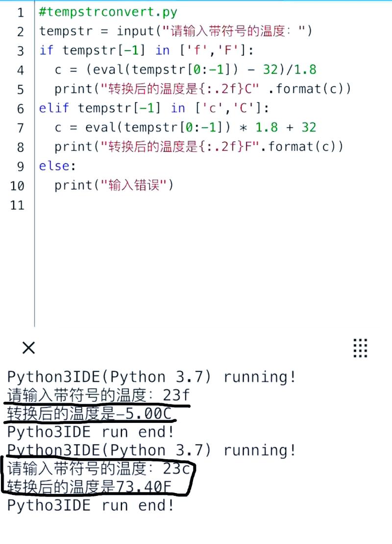Click the Python3IDE running! console message
The width and height of the screenshot is (392, 544).
tap(147, 376)
